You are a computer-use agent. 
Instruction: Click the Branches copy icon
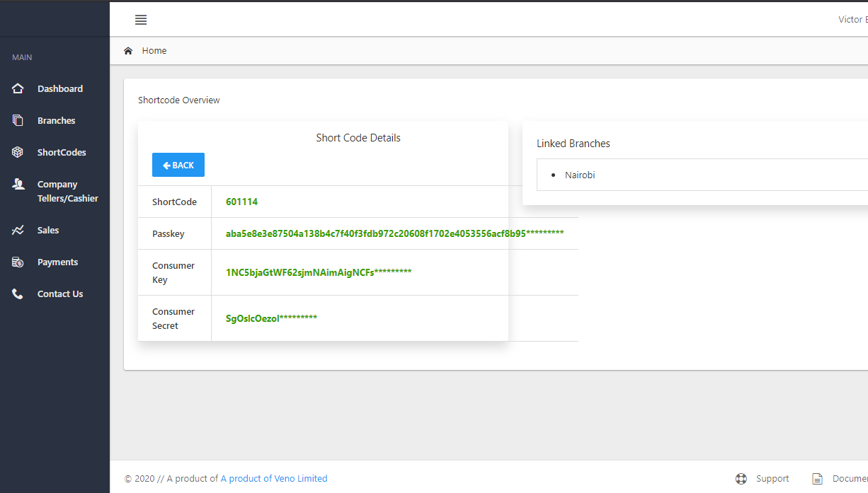18,120
